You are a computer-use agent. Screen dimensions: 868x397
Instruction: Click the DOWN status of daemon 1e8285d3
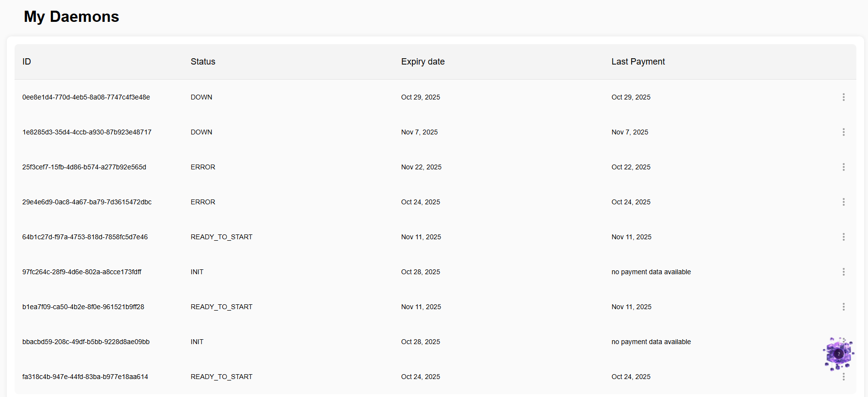point(201,132)
